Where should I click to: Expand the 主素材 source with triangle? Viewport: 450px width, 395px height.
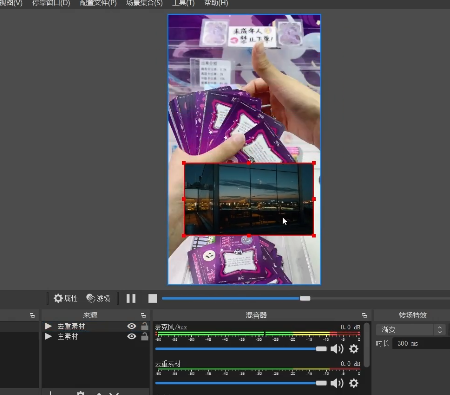(48, 336)
